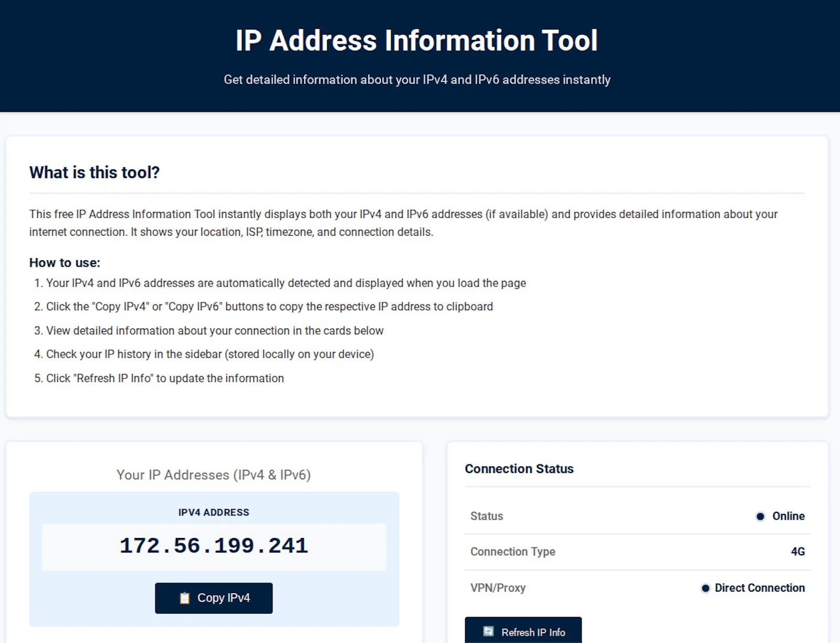Click the Direct Connection value
Viewport: 840px width, 643px height.
(760, 588)
